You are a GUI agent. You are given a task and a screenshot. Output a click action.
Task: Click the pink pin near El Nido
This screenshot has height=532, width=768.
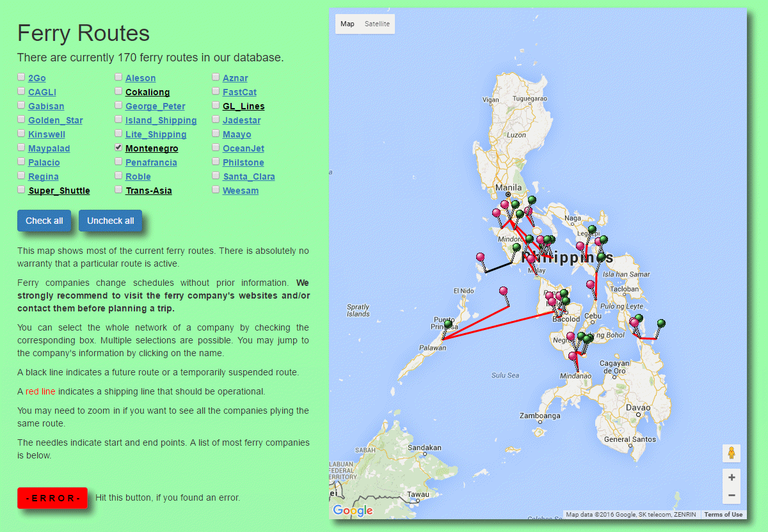click(x=503, y=292)
